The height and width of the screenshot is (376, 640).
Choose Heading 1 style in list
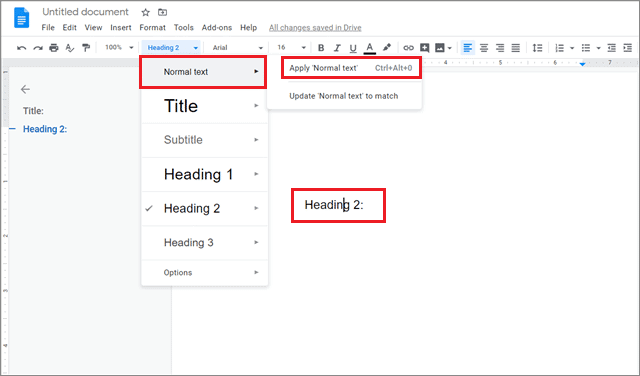point(204,174)
